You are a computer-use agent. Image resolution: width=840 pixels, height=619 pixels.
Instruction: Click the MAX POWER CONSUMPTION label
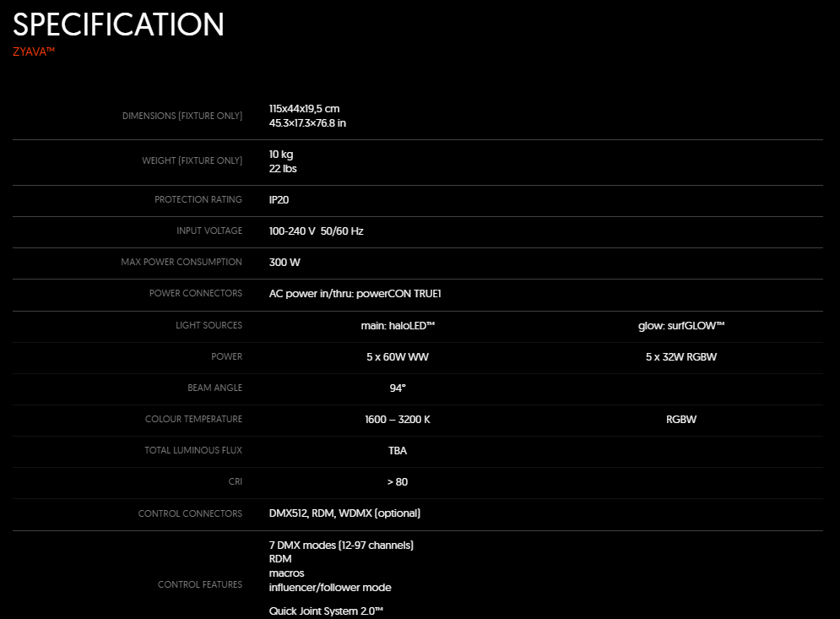(182, 262)
